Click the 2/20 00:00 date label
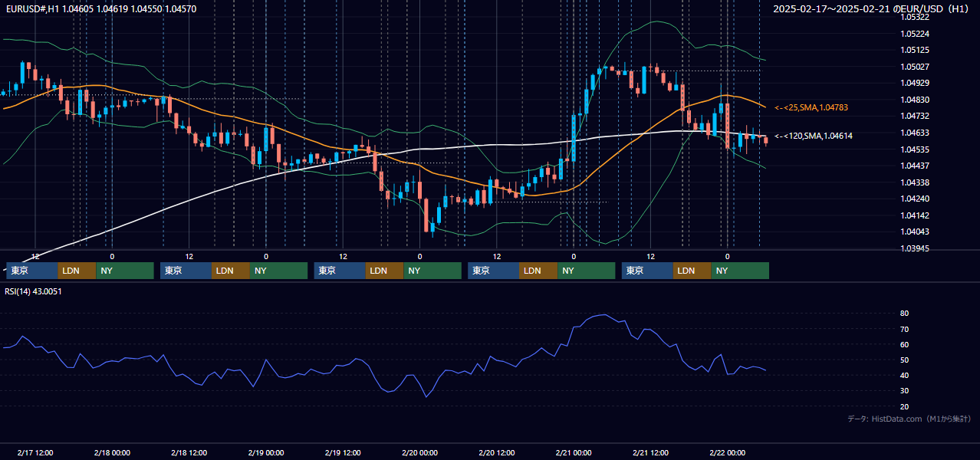The width and height of the screenshot is (980, 460). 419,453
